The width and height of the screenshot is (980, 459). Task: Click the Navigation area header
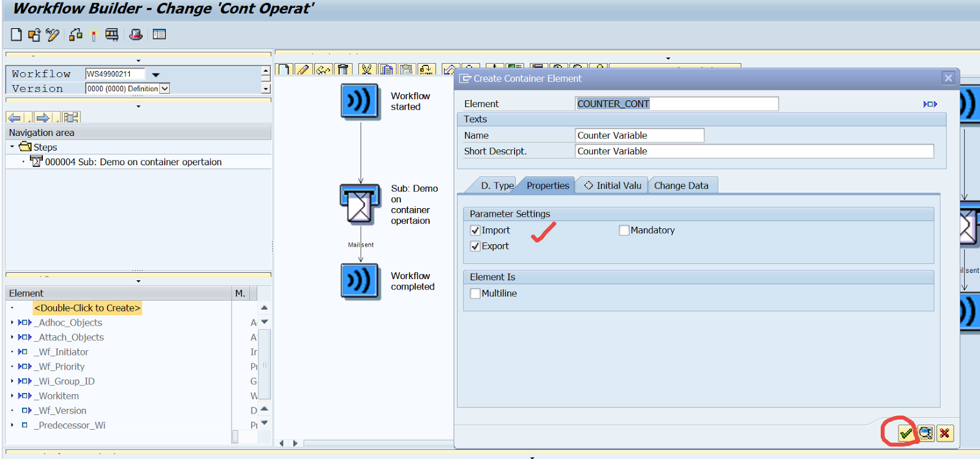138,133
